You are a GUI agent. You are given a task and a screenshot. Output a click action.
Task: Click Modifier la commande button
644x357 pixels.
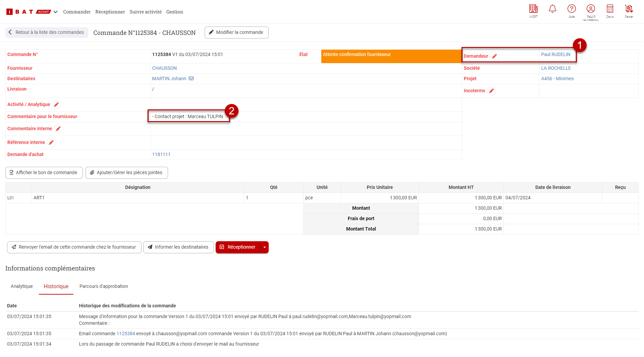(236, 33)
